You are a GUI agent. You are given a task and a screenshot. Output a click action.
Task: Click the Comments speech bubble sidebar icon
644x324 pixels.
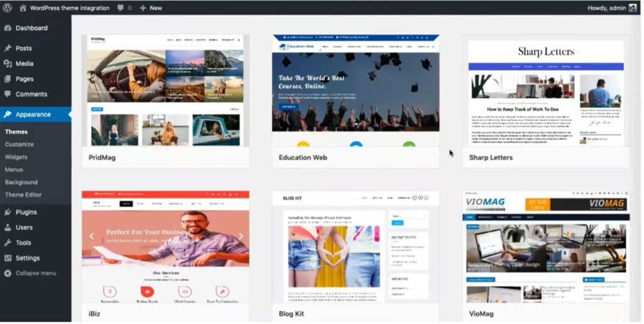pyautogui.click(x=8, y=94)
